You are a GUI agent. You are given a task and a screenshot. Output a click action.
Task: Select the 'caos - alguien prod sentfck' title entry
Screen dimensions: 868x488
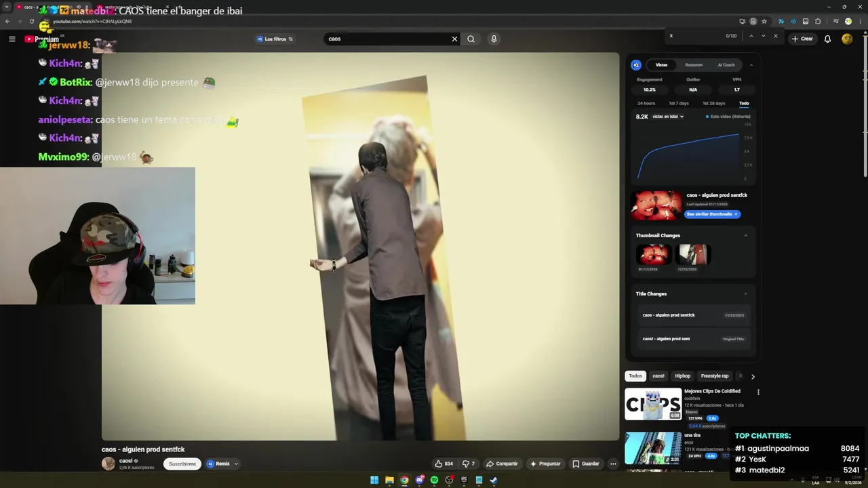693,315
